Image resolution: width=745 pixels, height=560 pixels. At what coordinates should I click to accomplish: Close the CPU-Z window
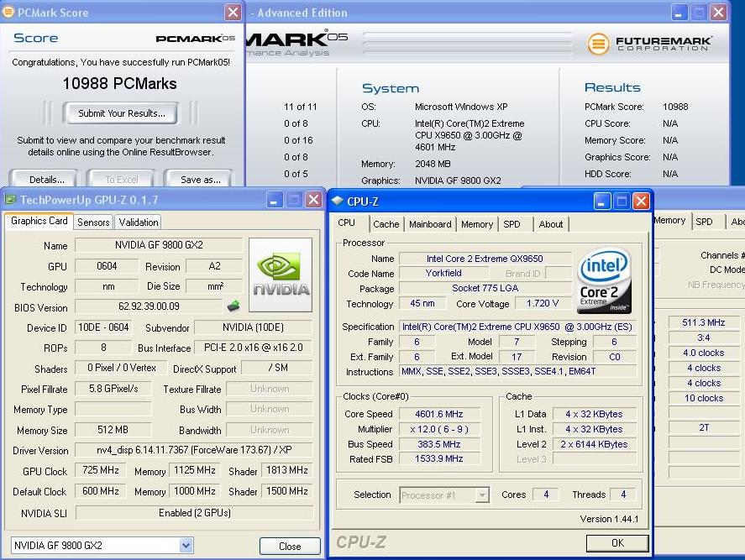coord(641,201)
